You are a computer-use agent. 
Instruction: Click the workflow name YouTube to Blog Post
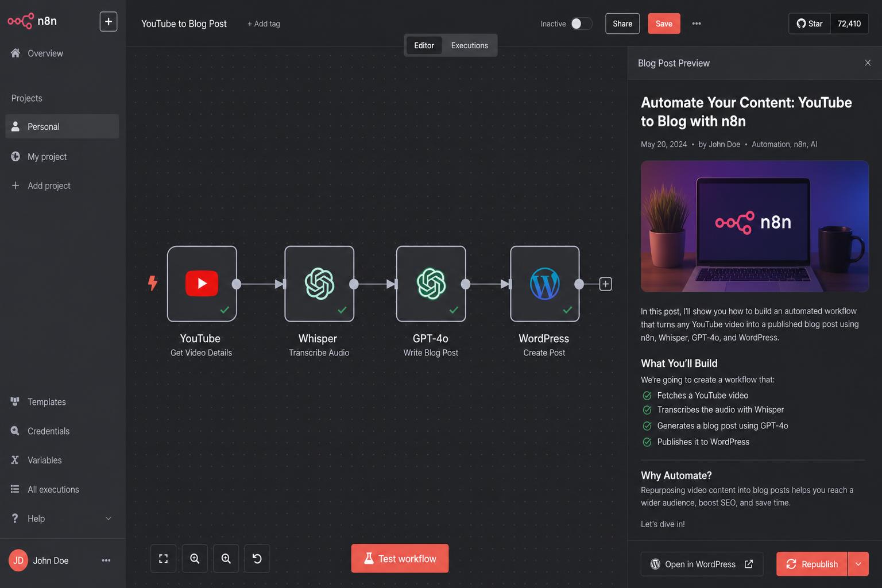coord(184,24)
